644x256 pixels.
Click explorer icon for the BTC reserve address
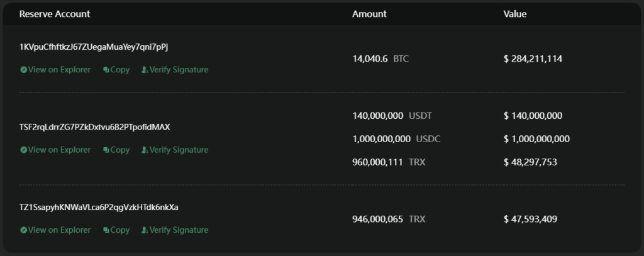click(23, 70)
